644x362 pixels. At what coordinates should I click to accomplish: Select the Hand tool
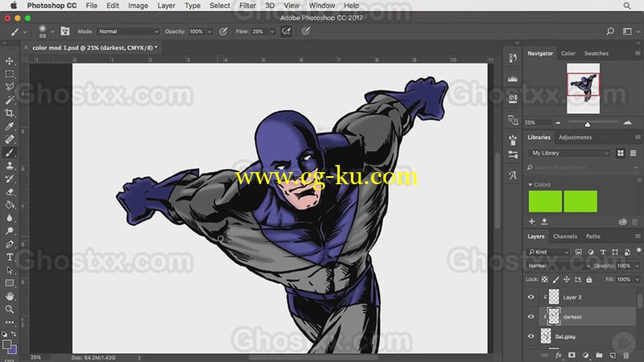(10, 296)
